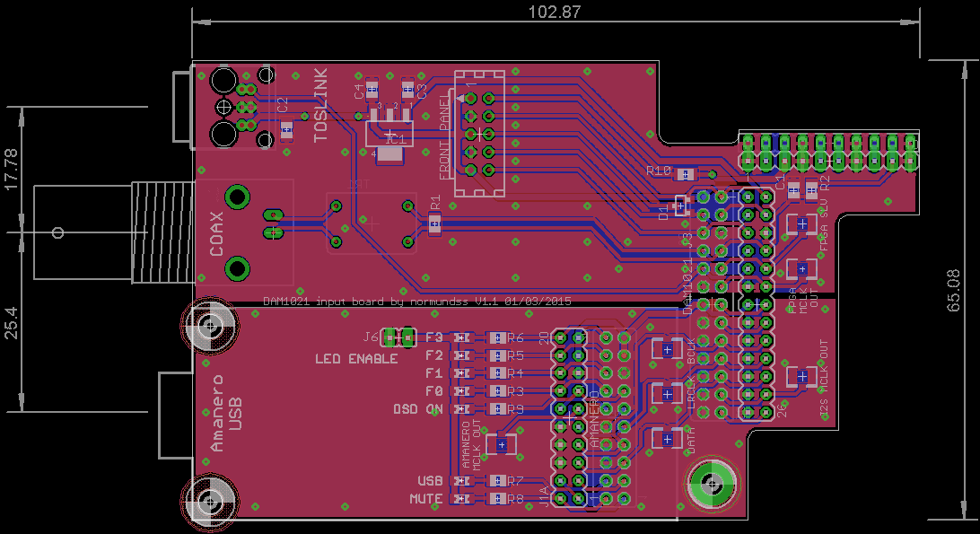Click pin number 26 header label

tap(782, 410)
